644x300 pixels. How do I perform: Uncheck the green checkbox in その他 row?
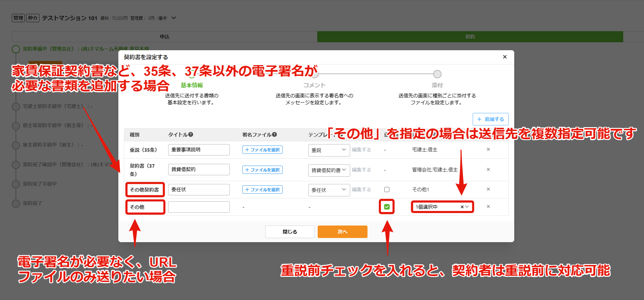click(x=387, y=207)
